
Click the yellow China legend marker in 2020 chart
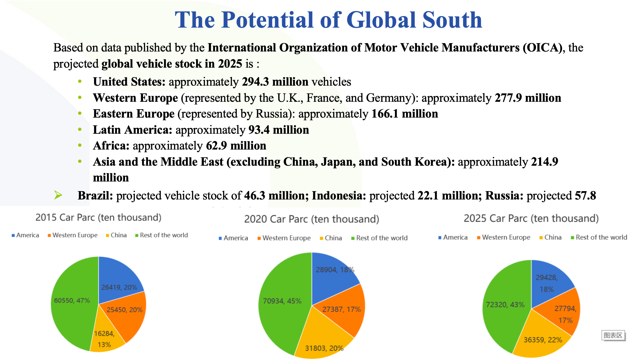click(x=322, y=238)
